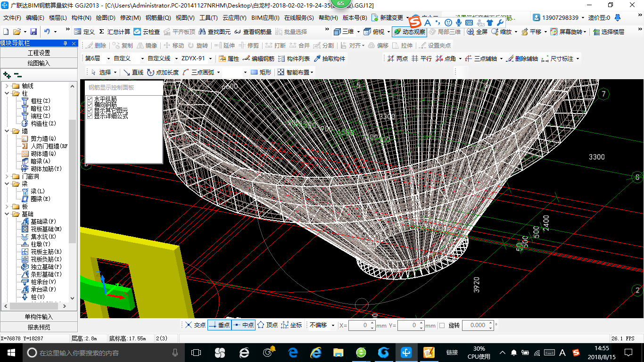The image size is (644, 362).
Task: Click 平行 parallel auxiliary axis tool
Action: coord(421,58)
